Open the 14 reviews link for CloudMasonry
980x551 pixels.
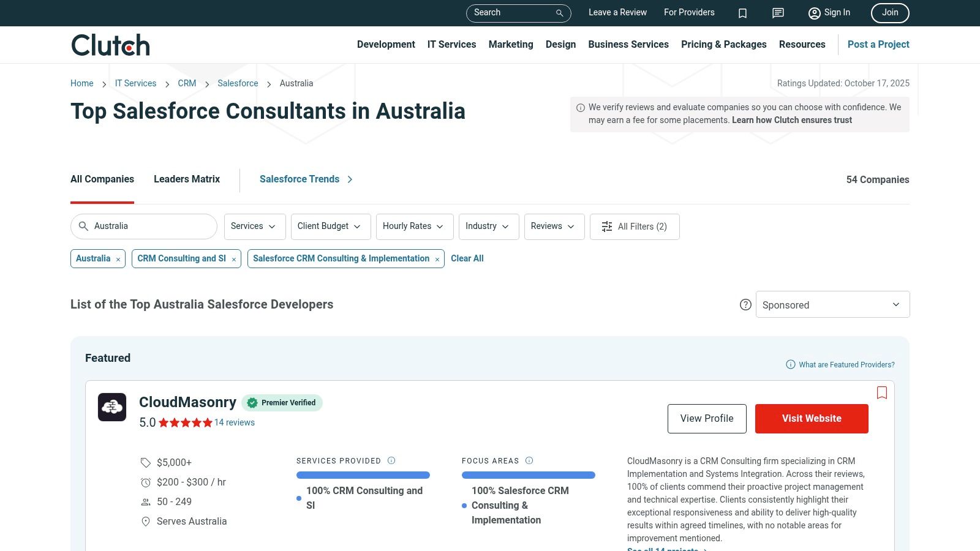(235, 422)
